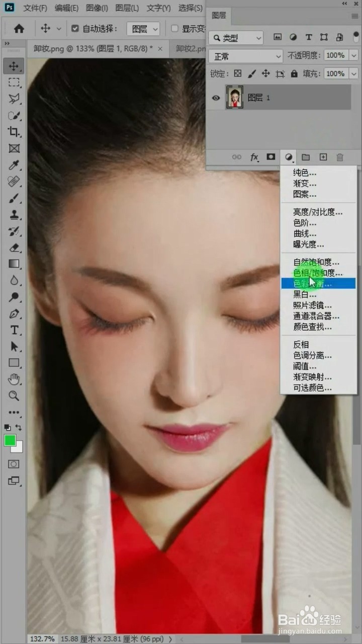
Task: Select the Blur tool
Action: tap(14, 280)
